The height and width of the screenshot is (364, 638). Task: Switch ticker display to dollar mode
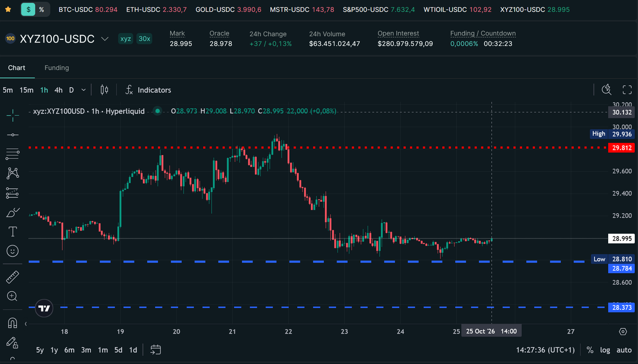29,10
